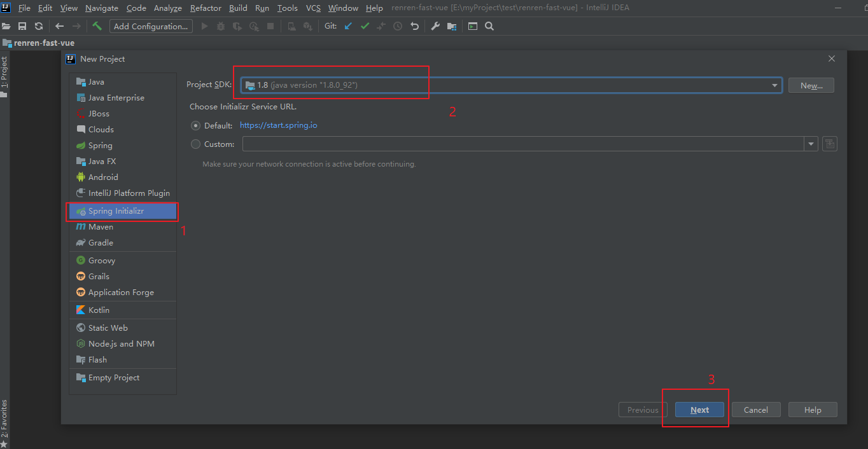This screenshot has width=868, height=449.
Task: Open the Edit menu
Action: 45,8
